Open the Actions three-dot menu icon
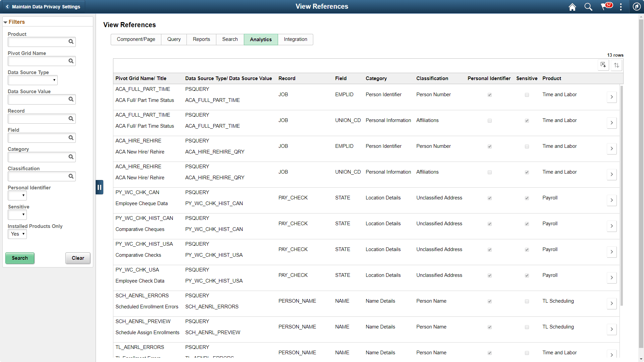The width and height of the screenshot is (644, 362). (x=621, y=7)
